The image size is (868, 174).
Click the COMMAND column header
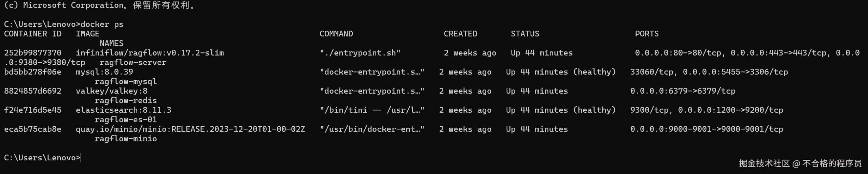[336, 34]
